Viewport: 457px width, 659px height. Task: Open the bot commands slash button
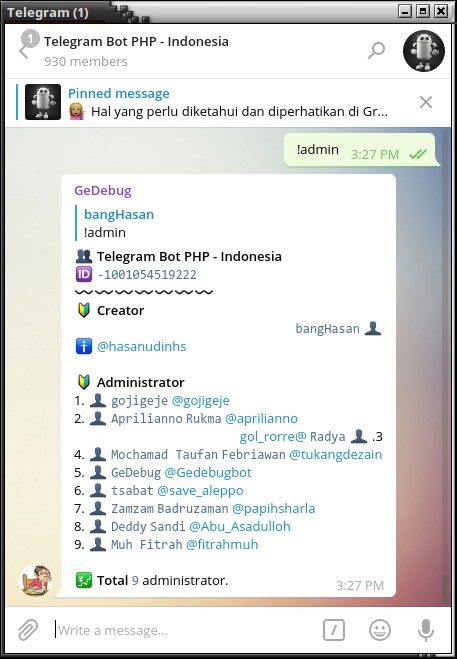334,630
